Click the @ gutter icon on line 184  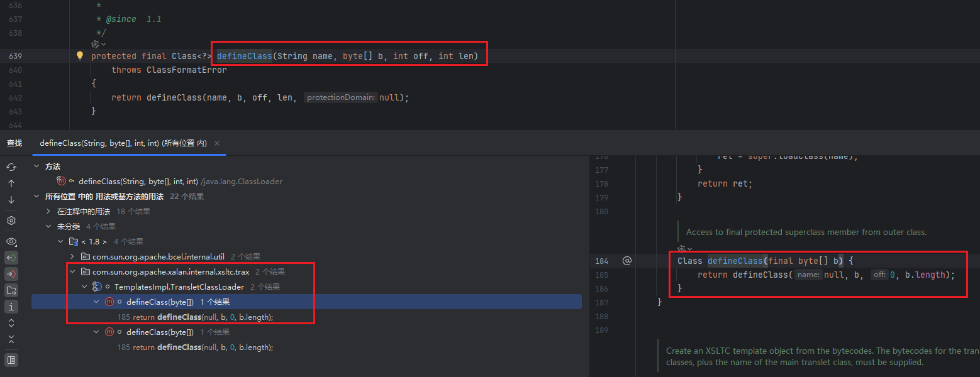pyautogui.click(x=626, y=261)
